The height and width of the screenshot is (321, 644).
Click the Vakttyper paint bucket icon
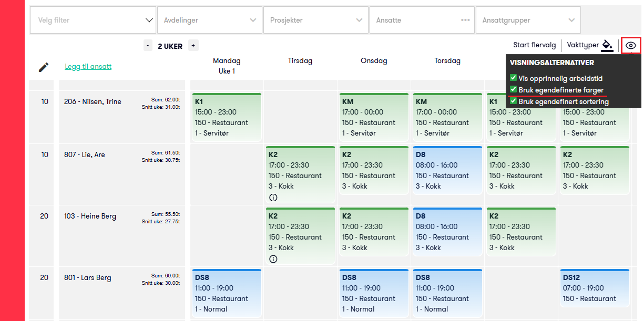(607, 46)
